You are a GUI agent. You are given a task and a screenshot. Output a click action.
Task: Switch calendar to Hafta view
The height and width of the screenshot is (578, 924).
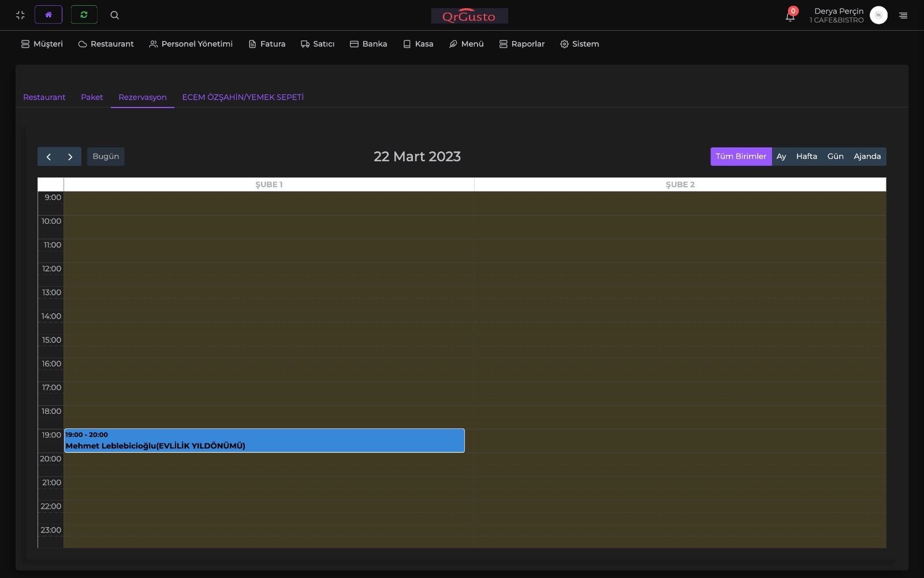tap(806, 157)
